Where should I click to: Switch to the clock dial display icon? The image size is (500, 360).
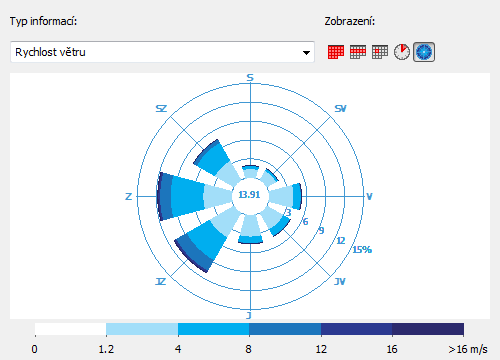[x=402, y=52]
